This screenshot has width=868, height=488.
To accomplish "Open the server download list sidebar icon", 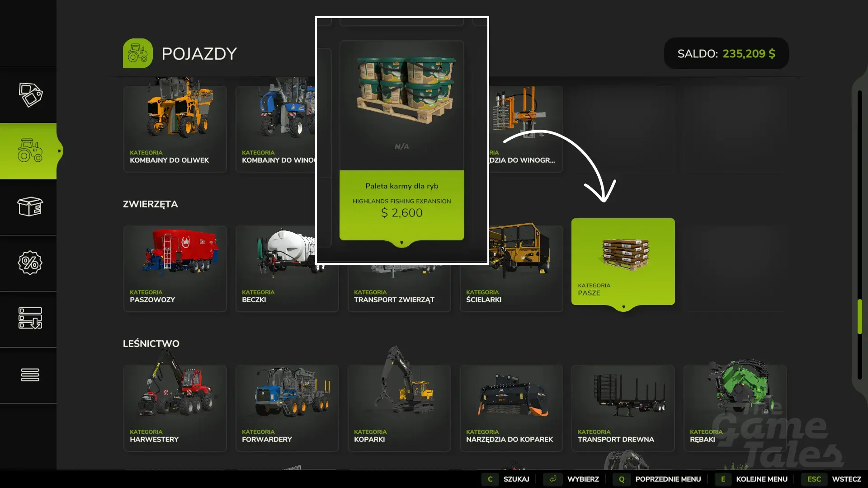I will coord(30,319).
